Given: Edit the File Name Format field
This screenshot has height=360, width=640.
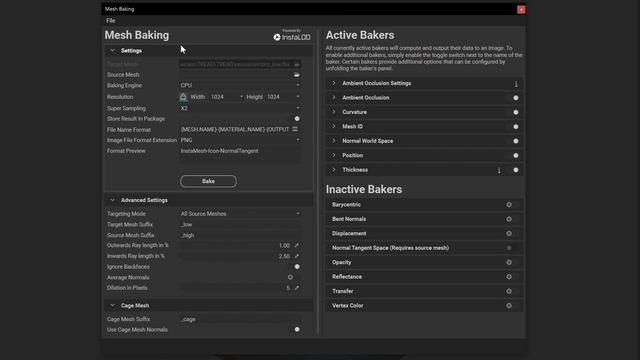Looking at the screenshot, I should pos(235,129).
